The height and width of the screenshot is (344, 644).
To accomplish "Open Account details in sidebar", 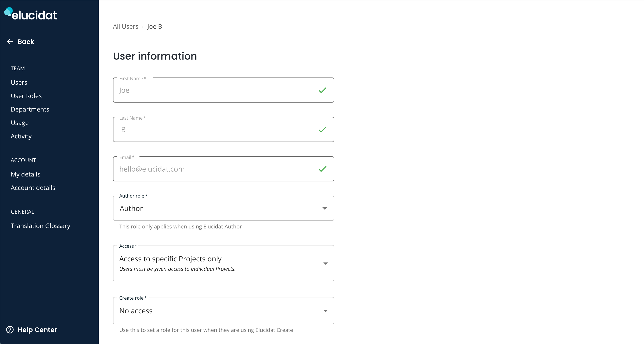I will tap(33, 188).
